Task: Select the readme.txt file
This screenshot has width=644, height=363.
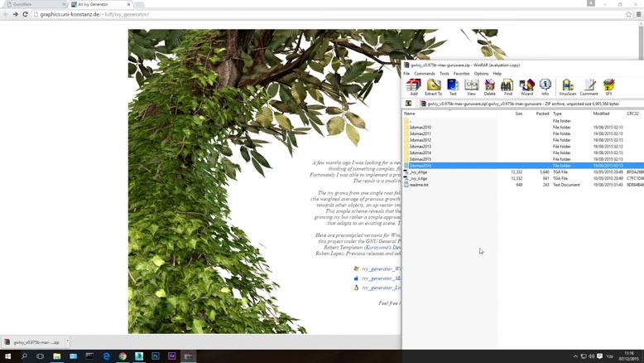Action: click(419, 185)
